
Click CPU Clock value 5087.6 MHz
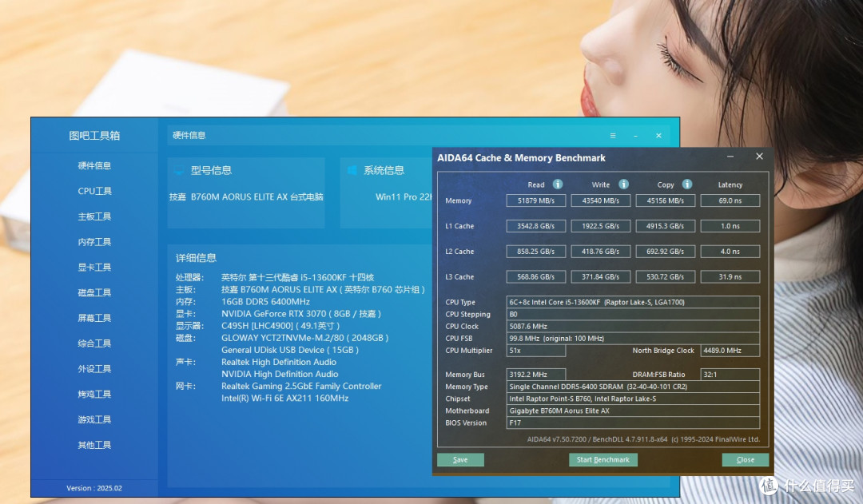pos(633,326)
